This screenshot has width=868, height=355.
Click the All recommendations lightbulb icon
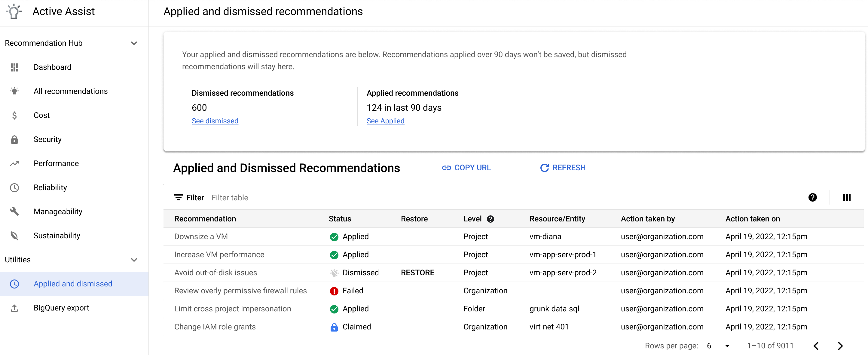pos(15,91)
